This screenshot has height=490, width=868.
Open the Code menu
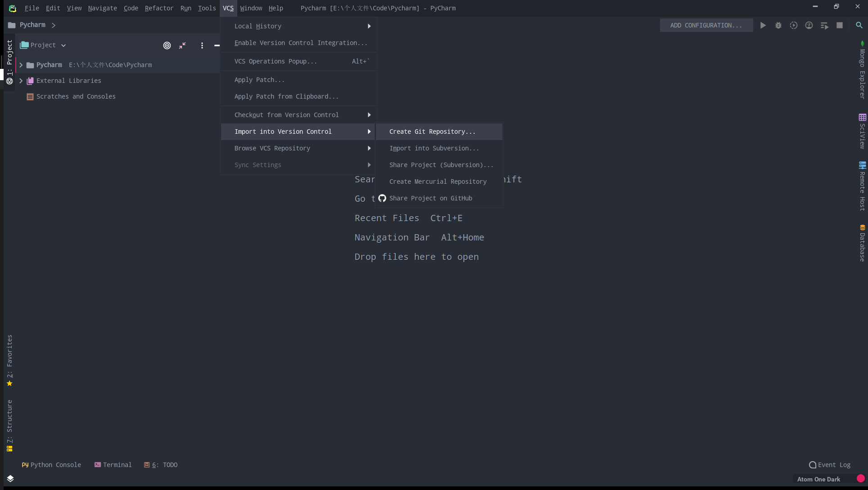(x=131, y=8)
